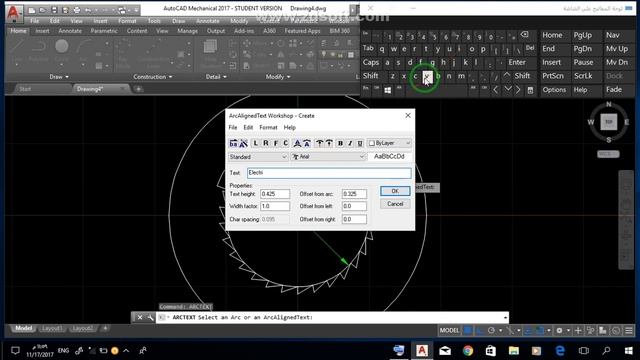The height and width of the screenshot is (360, 640).
Task: Add a new drawing tab with plus
Action: 138,89
